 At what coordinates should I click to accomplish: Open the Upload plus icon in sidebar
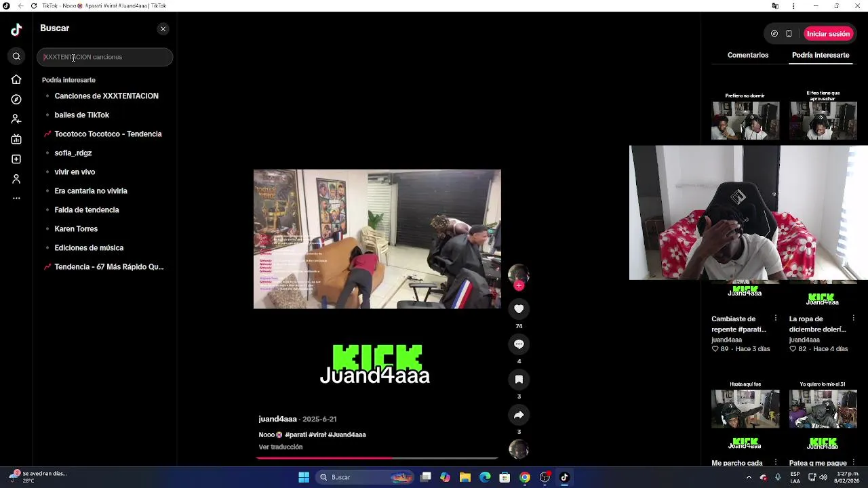tap(16, 159)
